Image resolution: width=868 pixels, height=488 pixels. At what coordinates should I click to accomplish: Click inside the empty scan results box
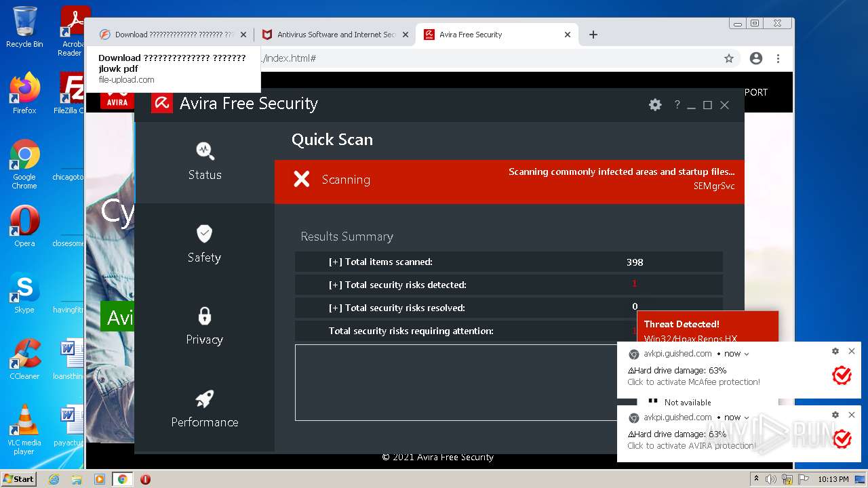click(456, 382)
